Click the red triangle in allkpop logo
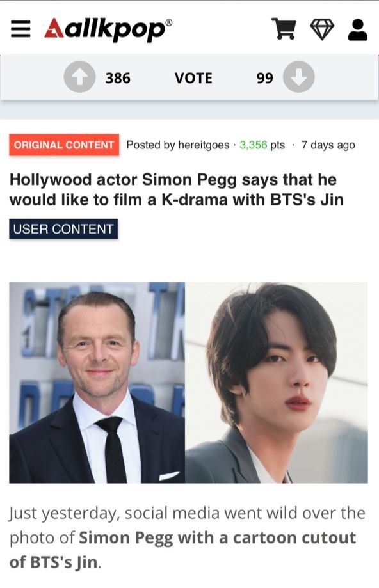Screen dimensions: 379x588 tap(54, 28)
